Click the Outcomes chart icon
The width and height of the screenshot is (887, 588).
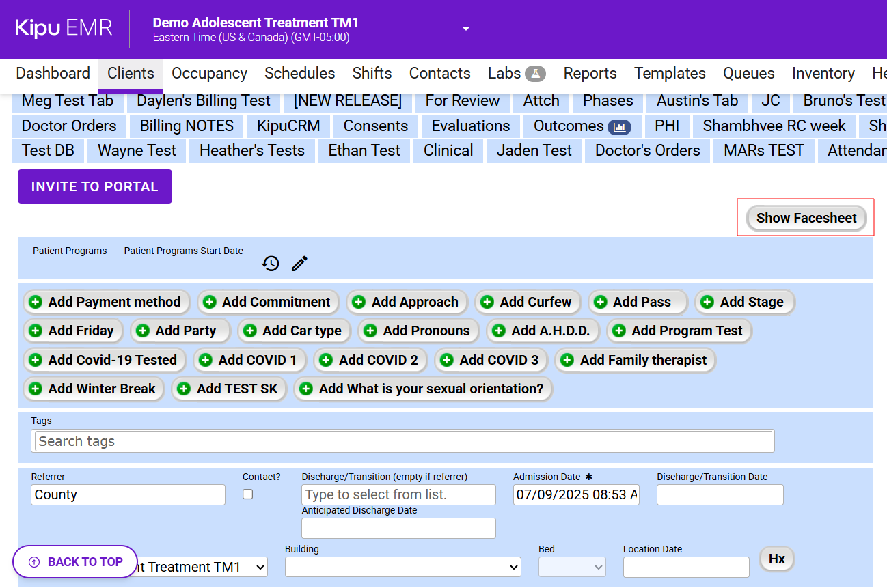point(619,126)
